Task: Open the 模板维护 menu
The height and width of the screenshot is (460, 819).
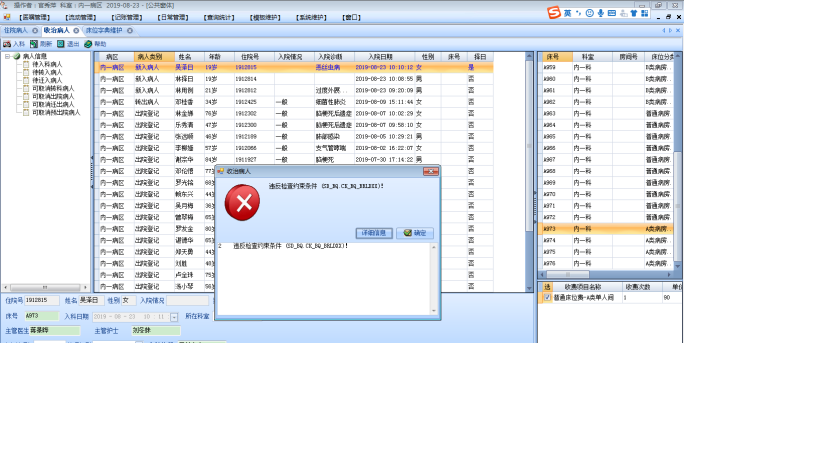Action: coord(265,18)
